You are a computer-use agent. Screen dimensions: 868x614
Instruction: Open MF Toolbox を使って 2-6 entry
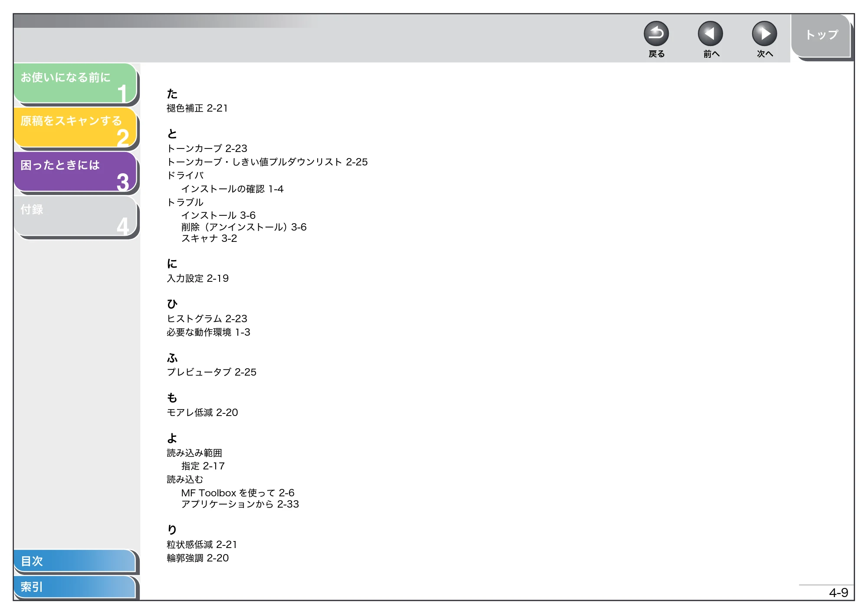tap(238, 493)
